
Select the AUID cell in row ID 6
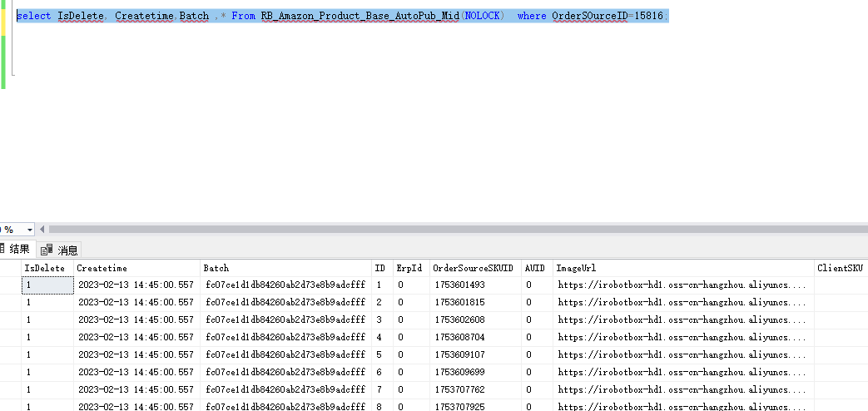click(537, 373)
